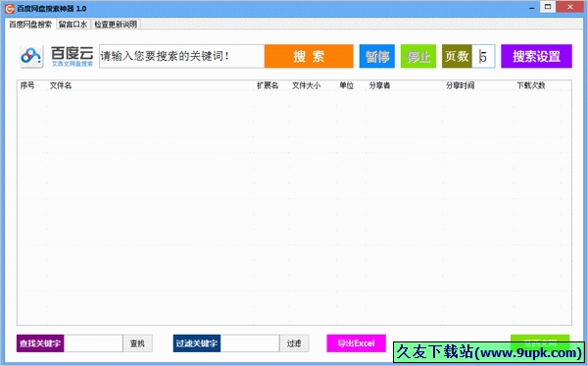Sort by the 文件大小 column header

[306, 85]
